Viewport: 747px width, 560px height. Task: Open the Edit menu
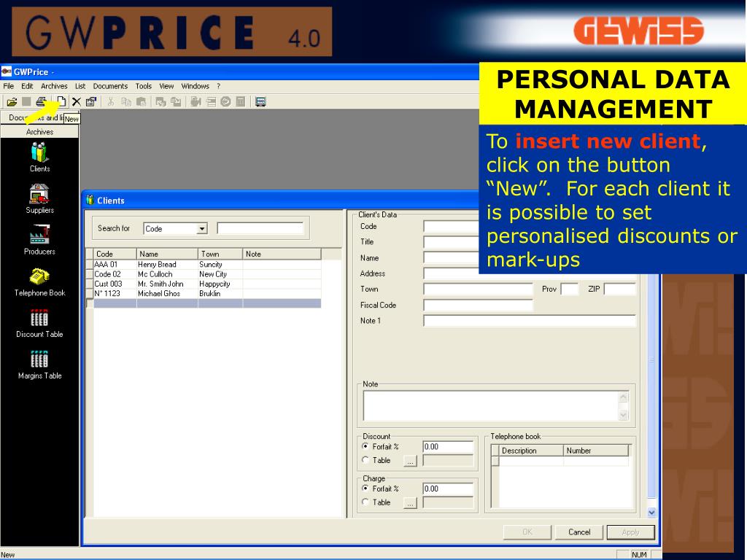(27, 86)
